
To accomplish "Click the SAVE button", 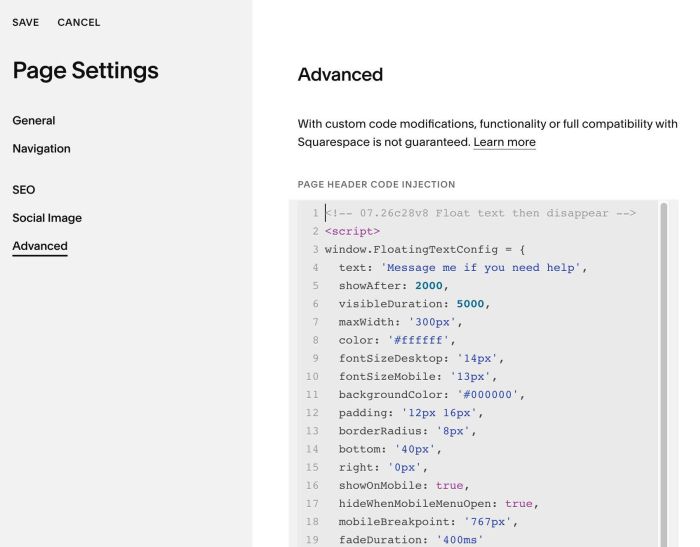I will (25, 22).
